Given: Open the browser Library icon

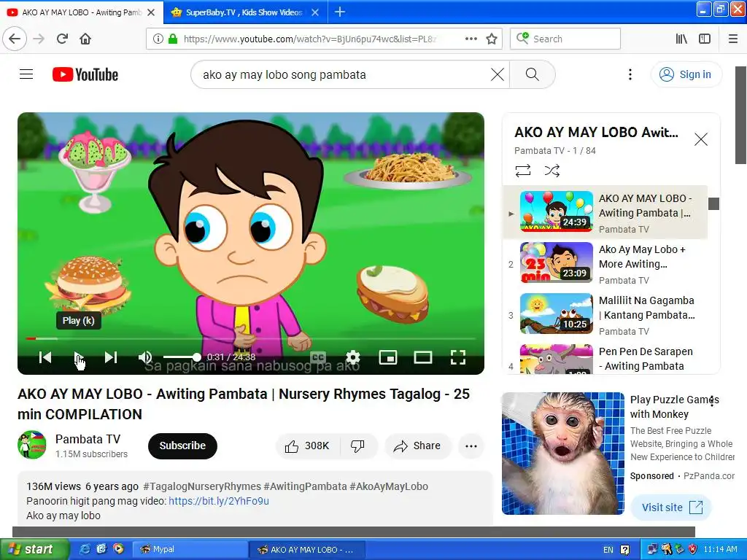Looking at the screenshot, I should [x=681, y=39].
